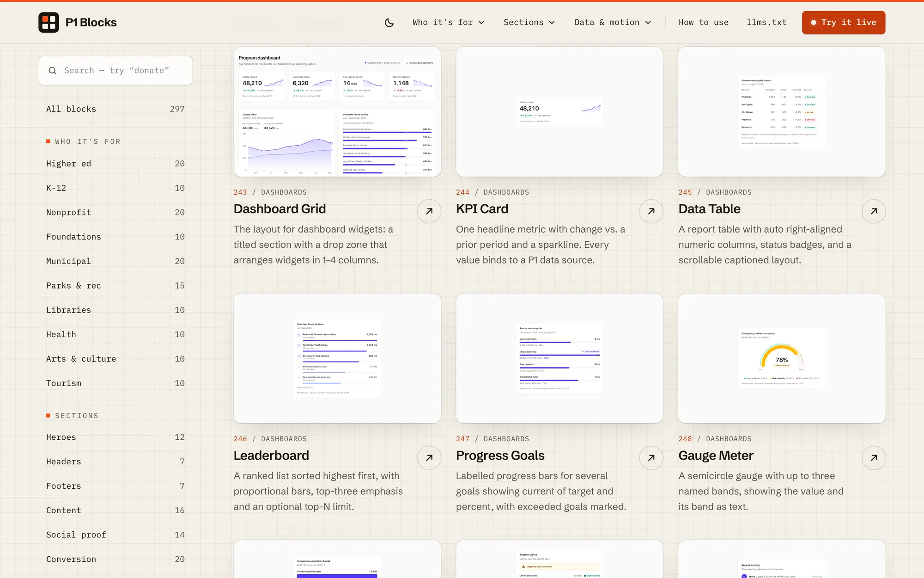Click the Progress Goals title
The width and height of the screenshot is (924, 578).
pos(500,456)
